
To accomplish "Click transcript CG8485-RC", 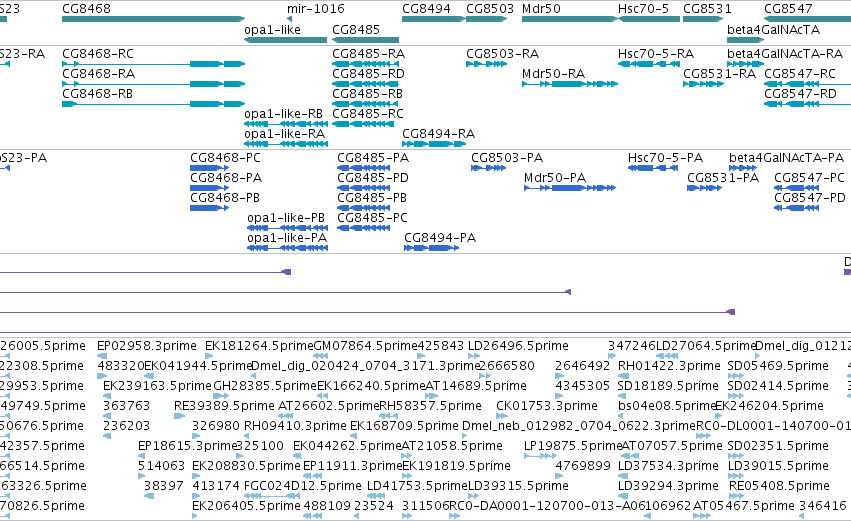I will pos(368,114).
